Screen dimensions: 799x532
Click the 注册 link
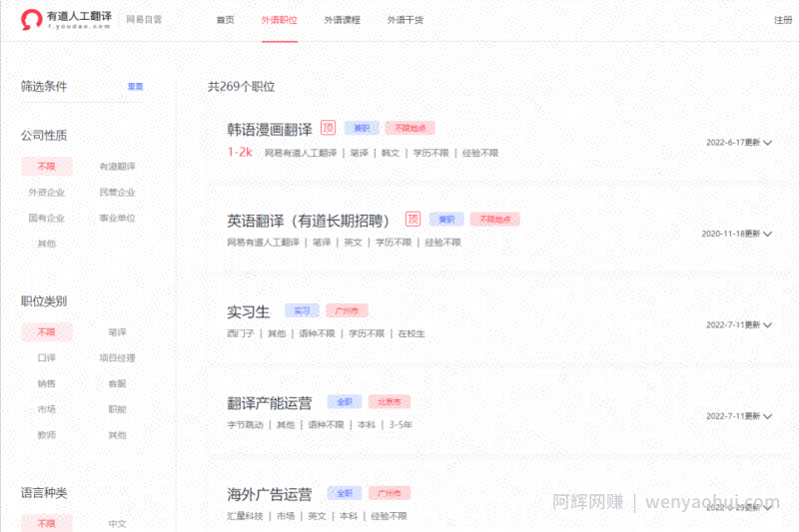[783, 20]
